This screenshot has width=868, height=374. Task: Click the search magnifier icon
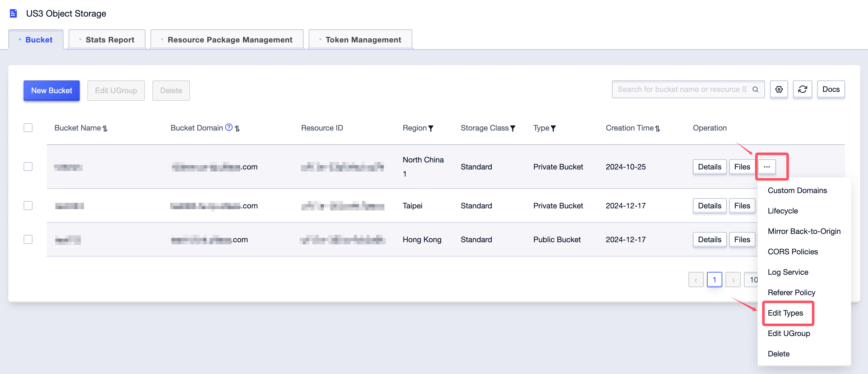tap(755, 89)
